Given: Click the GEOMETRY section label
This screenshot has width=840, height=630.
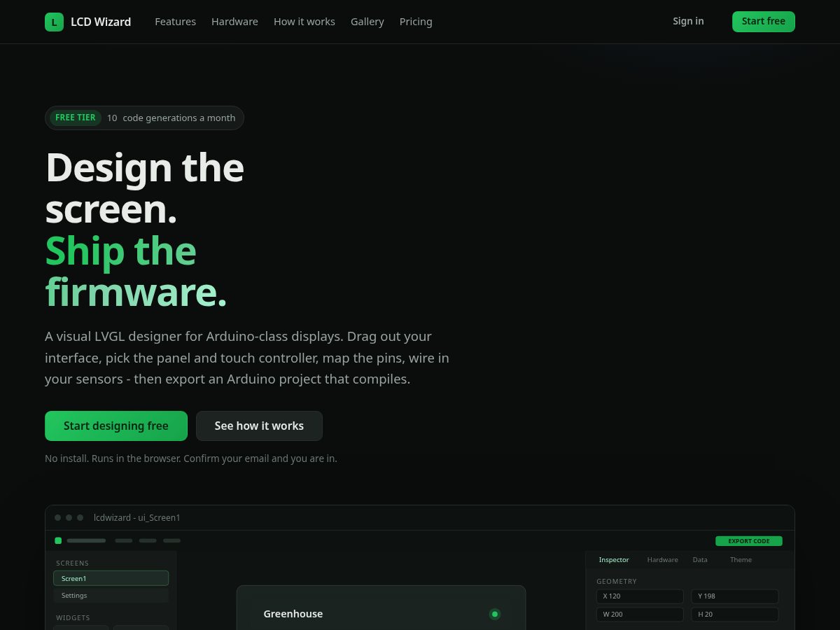Looking at the screenshot, I should coord(617,582).
